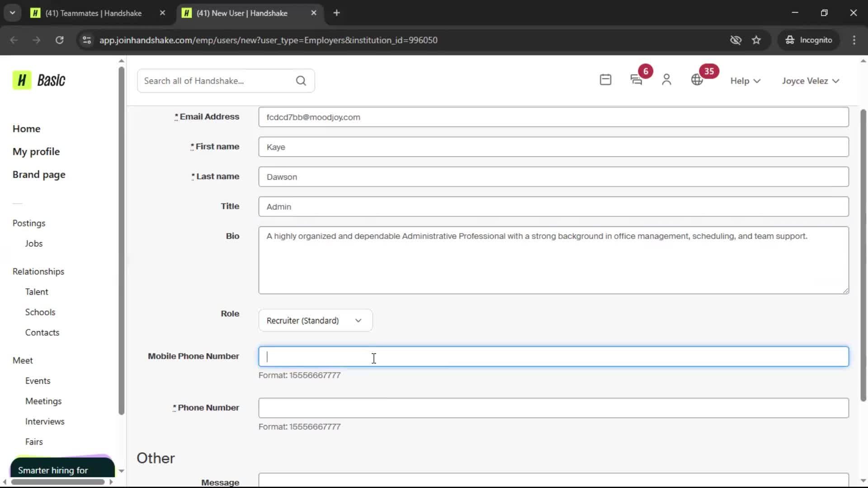This screenshot has height=488, width=868.
Task: Click the tracking protection eye icon
Action: tap(736, 40)
